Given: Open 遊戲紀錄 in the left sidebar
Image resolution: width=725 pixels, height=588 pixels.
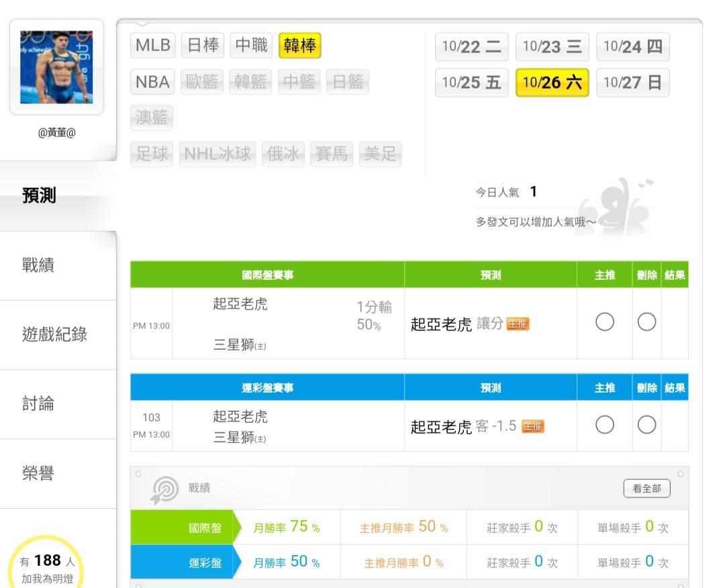Looking at the screenshot, I should [x=54, y=334].
